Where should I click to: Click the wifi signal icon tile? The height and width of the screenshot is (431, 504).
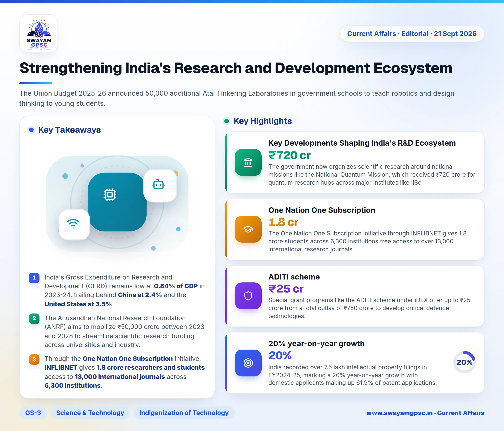74,225
